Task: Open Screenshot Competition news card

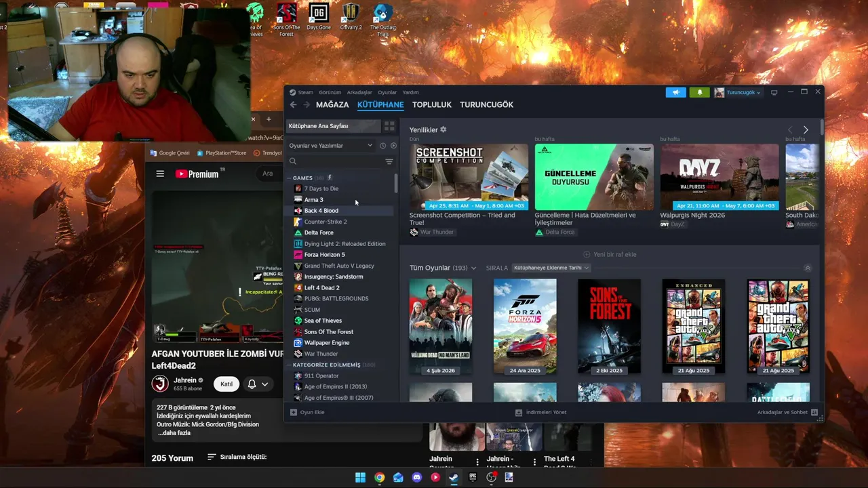Action: [x=469, y=177]
